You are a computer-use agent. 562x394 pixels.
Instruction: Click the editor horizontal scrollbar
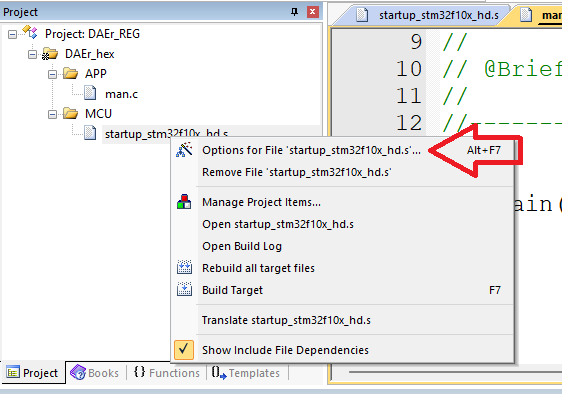pos(455,372)
